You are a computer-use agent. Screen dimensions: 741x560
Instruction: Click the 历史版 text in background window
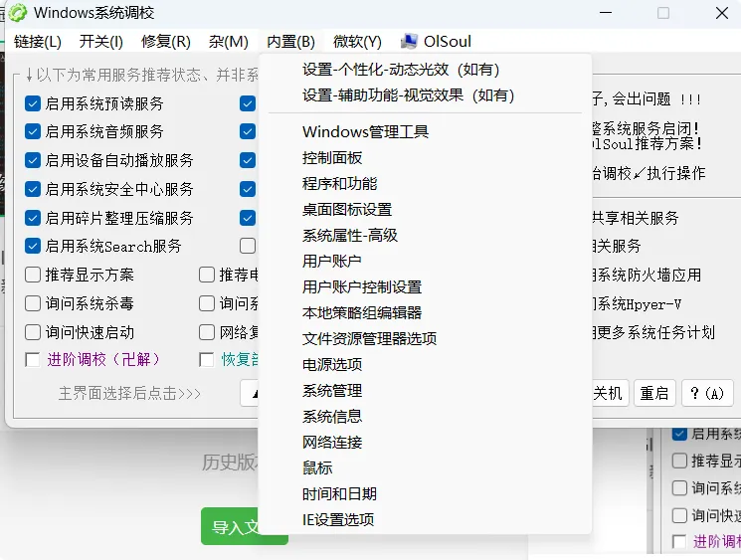coord(230,463)
